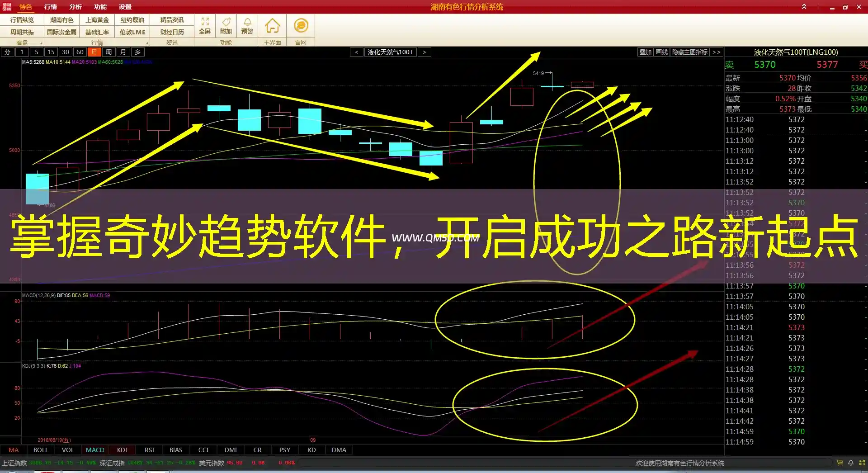Screen dimensions: 868x473
Task: Open 湖南有色 market
Action: [62, 20]
